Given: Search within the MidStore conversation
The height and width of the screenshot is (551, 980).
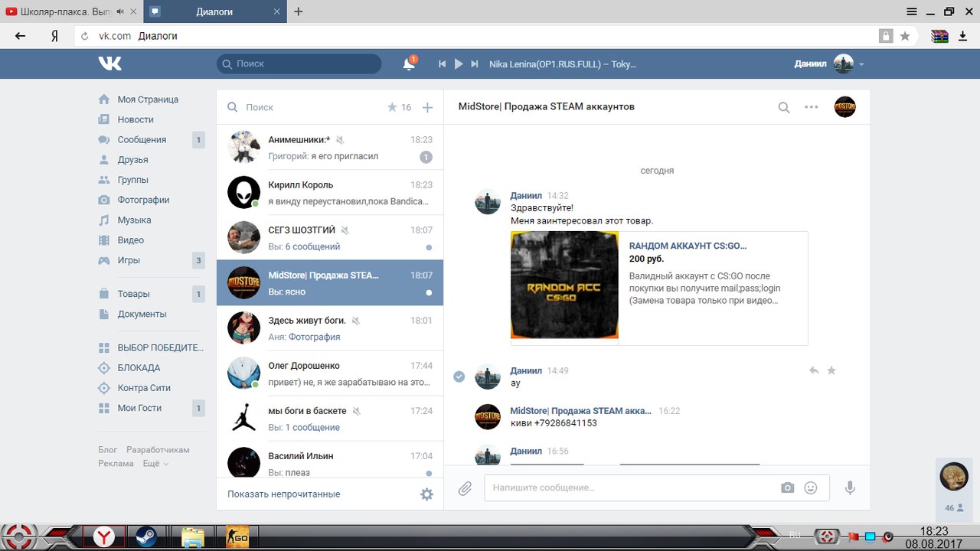Looking at the screenshot, I should [x=784, y=107].
